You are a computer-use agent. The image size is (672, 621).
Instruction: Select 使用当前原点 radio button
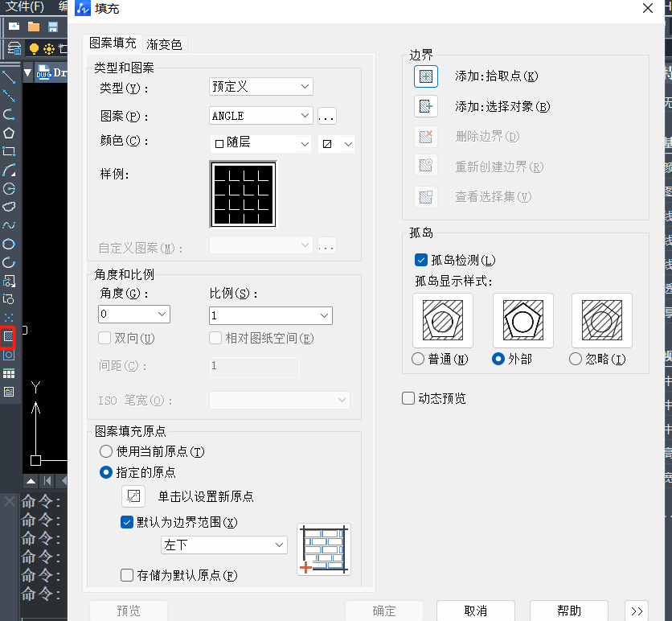point(106,451)
